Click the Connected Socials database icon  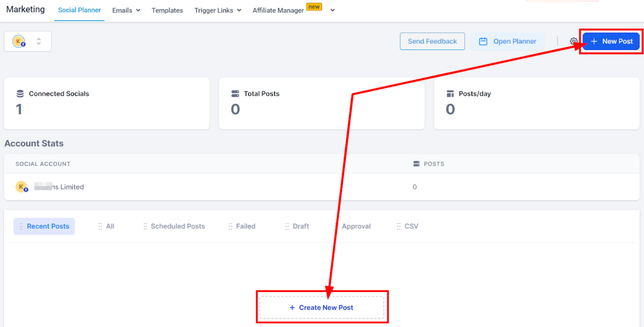20,93
